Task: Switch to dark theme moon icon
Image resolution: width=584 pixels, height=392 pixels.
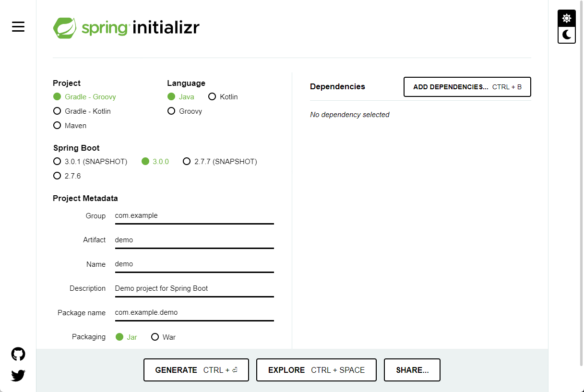Action: (567, 35)
